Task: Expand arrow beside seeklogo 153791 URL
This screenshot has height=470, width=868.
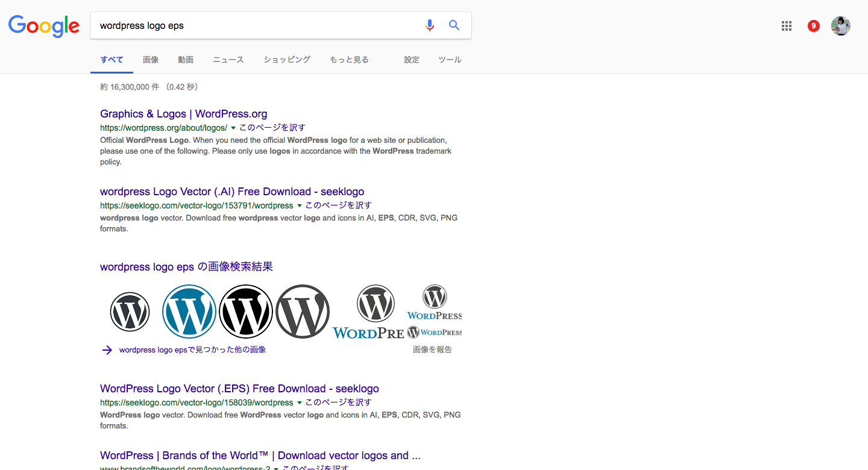Action: pos(300,205)
